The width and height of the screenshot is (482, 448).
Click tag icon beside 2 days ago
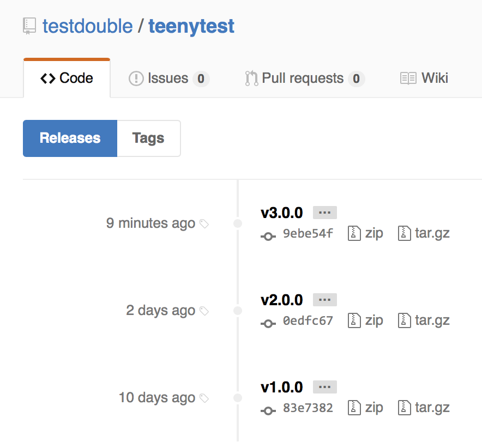coord(204,311)
